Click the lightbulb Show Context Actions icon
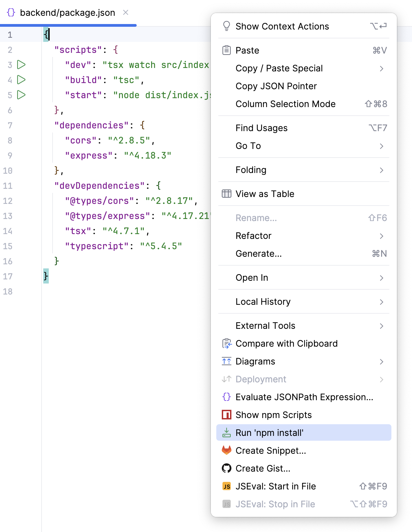Image resolution: width=412 pixels, height=532 pixels. (x=227, y=26)
